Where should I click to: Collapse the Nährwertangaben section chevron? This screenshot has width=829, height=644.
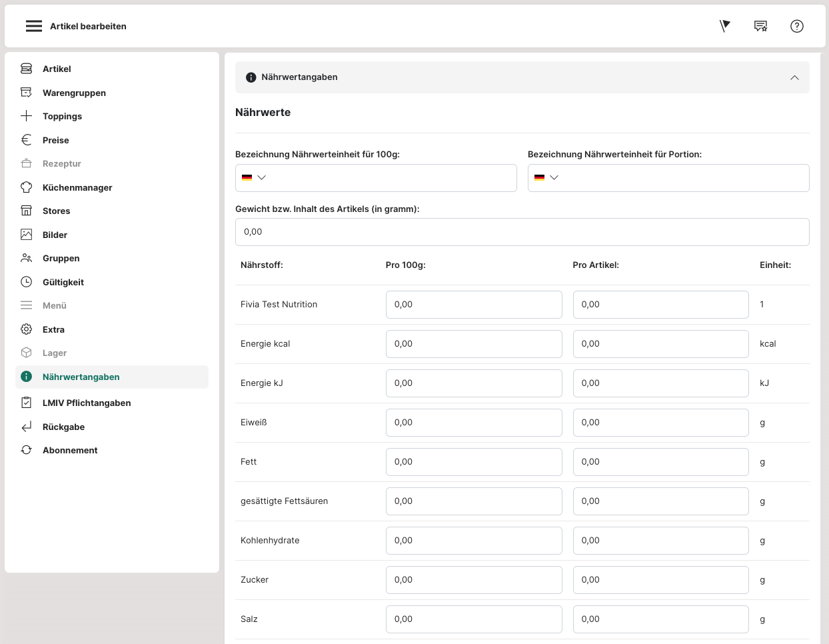tap(794, 77)
